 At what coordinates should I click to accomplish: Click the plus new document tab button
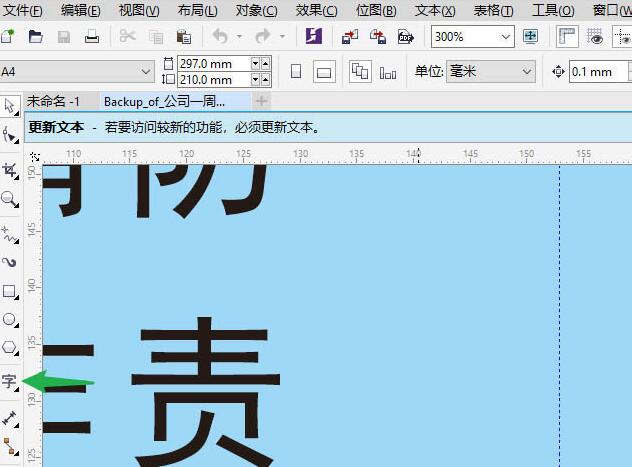(x=261, y=101)
